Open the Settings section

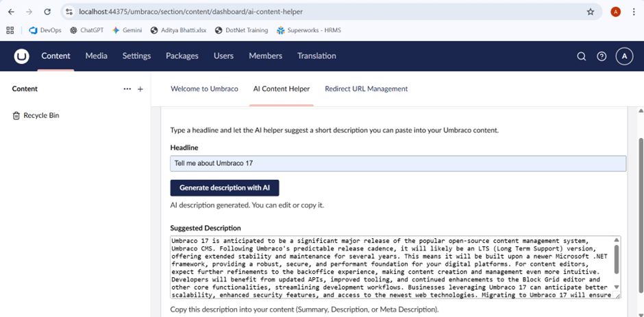pos(136,56)
